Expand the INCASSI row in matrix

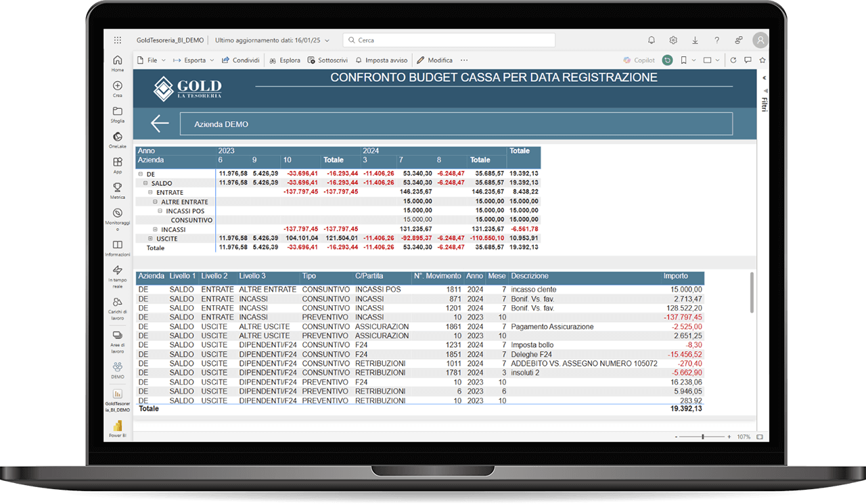click(155, 229)
